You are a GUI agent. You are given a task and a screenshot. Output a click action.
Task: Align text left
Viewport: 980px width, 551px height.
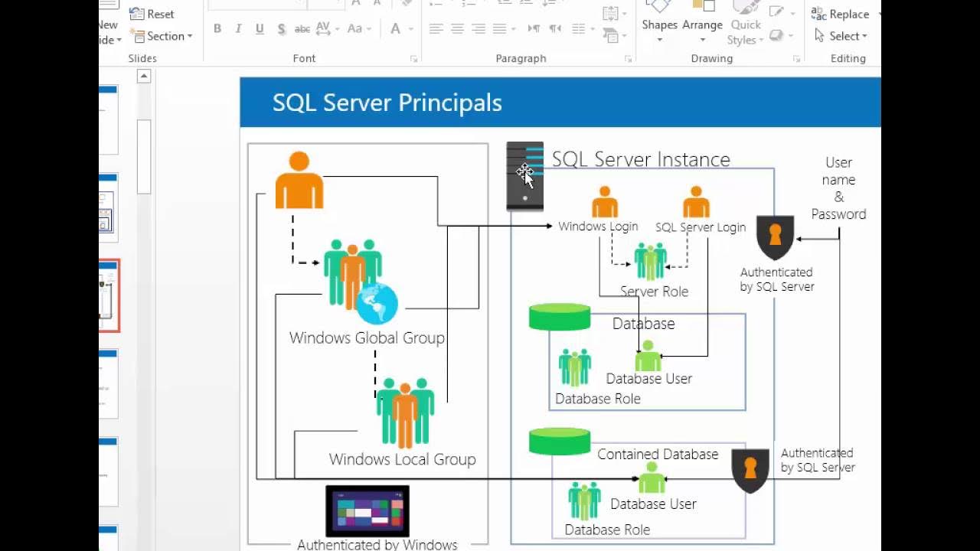tap(436, 29)
